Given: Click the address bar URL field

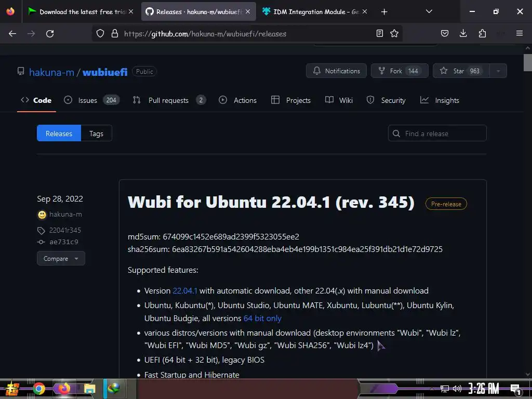Looking at the screenshot, I should point(247,34).
